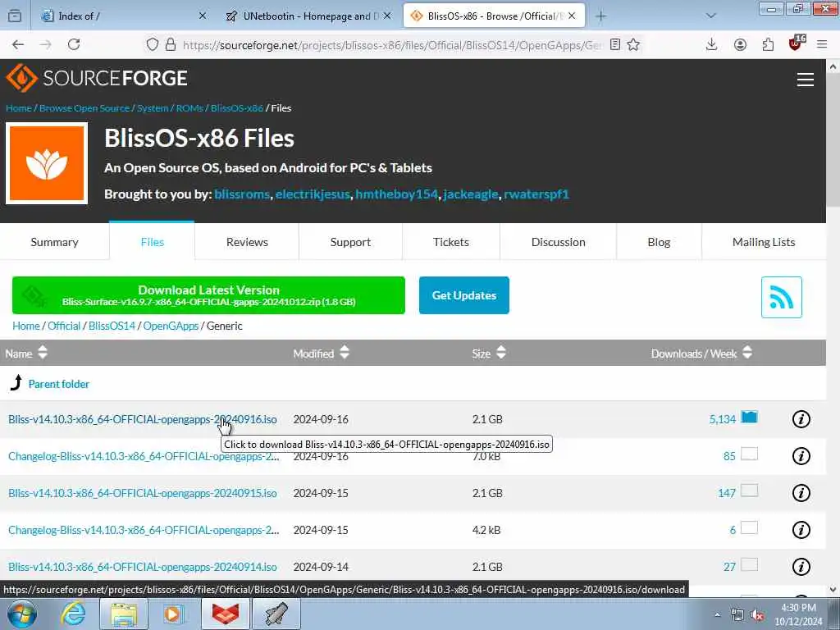
Task: Download Bliss opengapps 20240915.iso
Action: click(x=143, y=493)
